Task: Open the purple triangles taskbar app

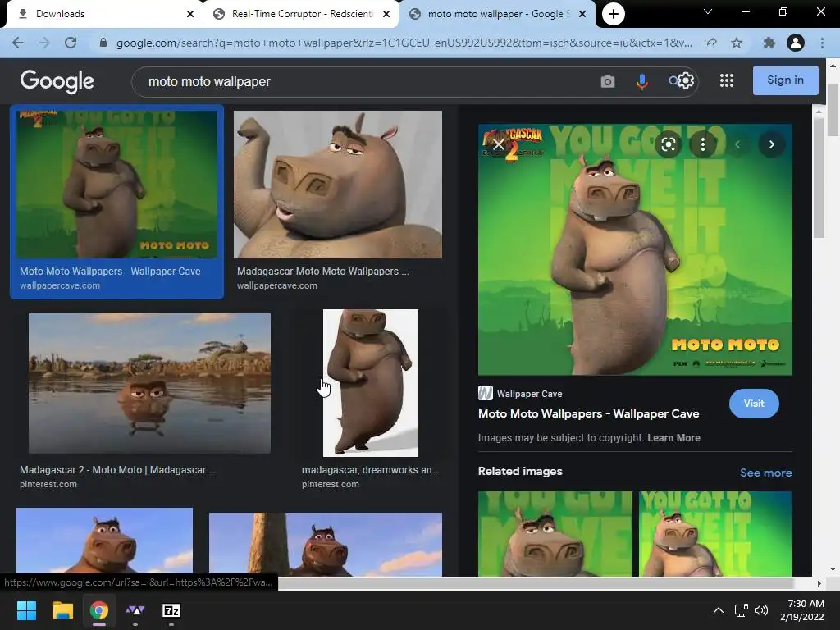Action: coord(135,610)
